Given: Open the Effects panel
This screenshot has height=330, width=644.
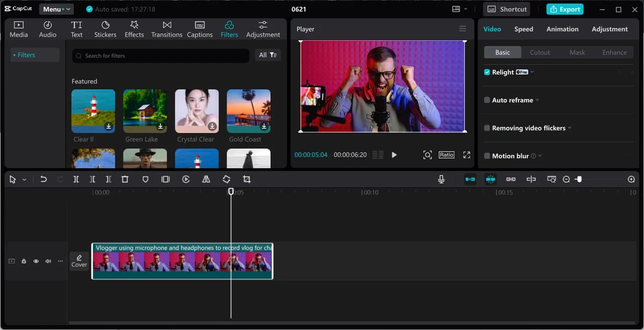Looking at the screenshot, I should [x=134, y=30].
